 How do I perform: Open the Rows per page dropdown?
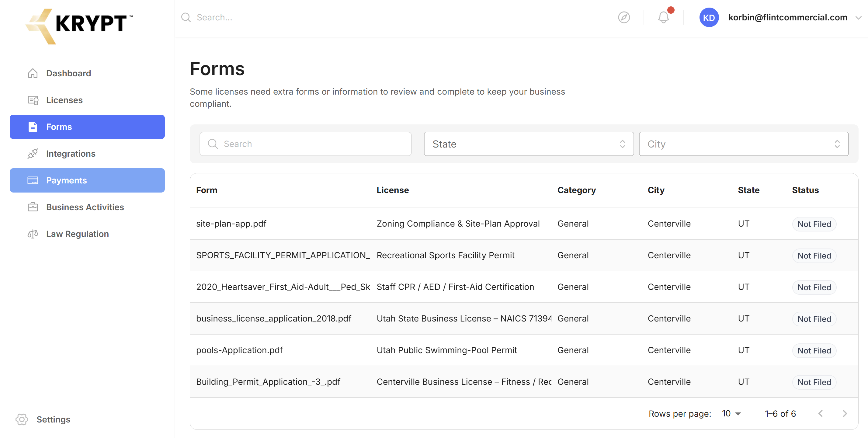[731, 413]
